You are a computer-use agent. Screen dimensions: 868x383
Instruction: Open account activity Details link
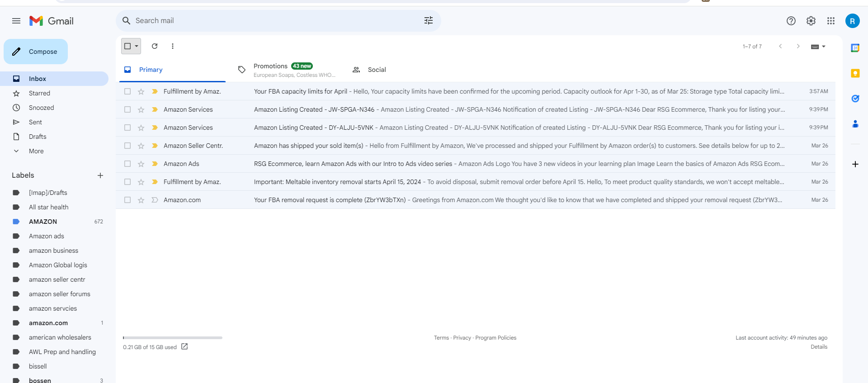[x=819, y=347]
